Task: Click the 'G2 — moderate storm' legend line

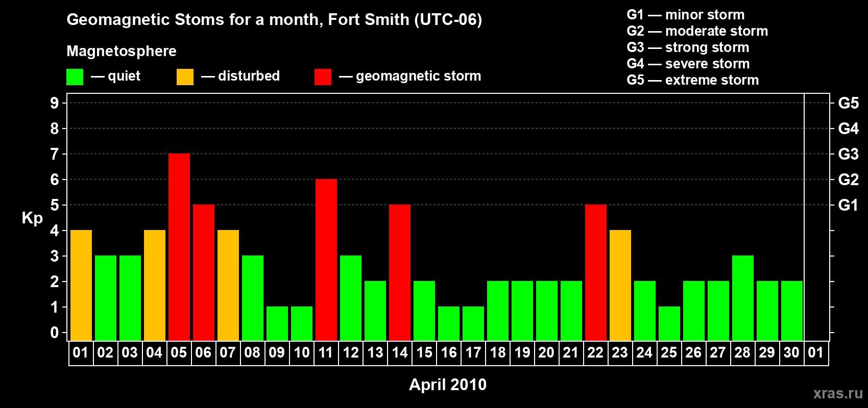Action: (x=697, y=31)
